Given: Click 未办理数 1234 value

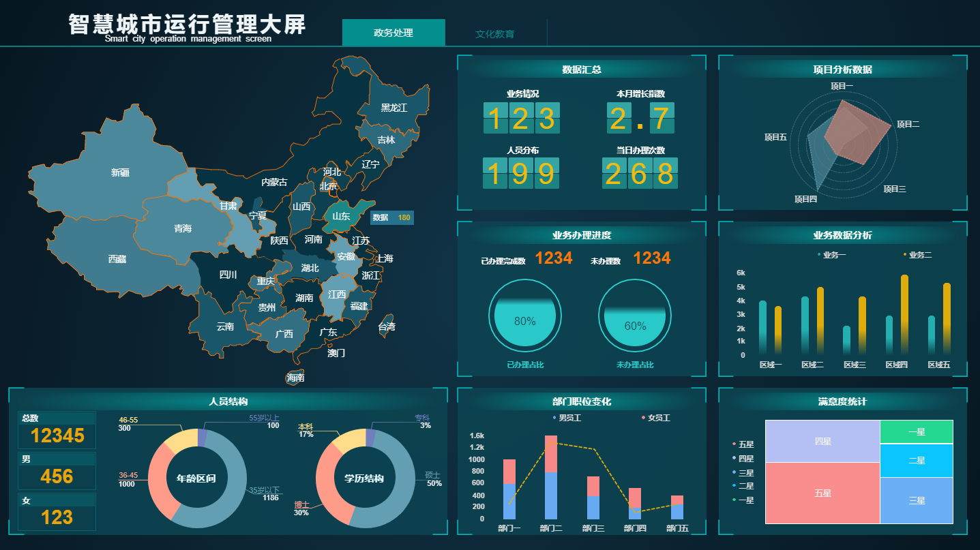Looking at the screenshot, I should [652, 258].
